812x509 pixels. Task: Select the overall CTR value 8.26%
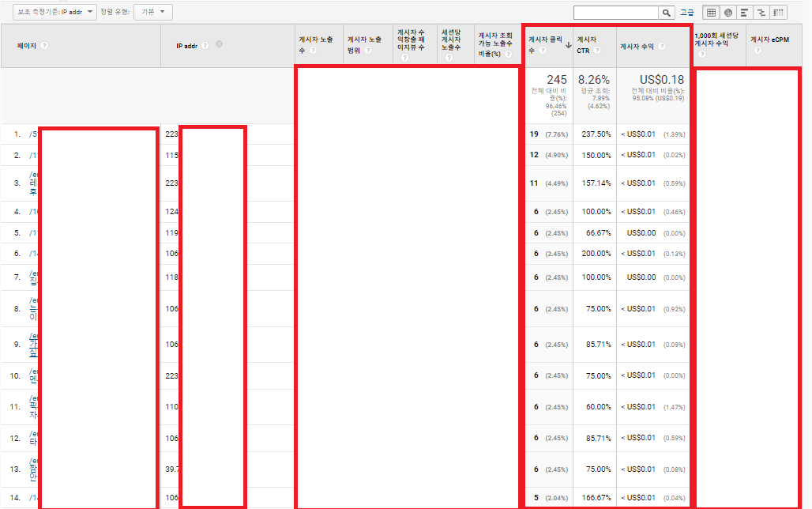[593, 80]
